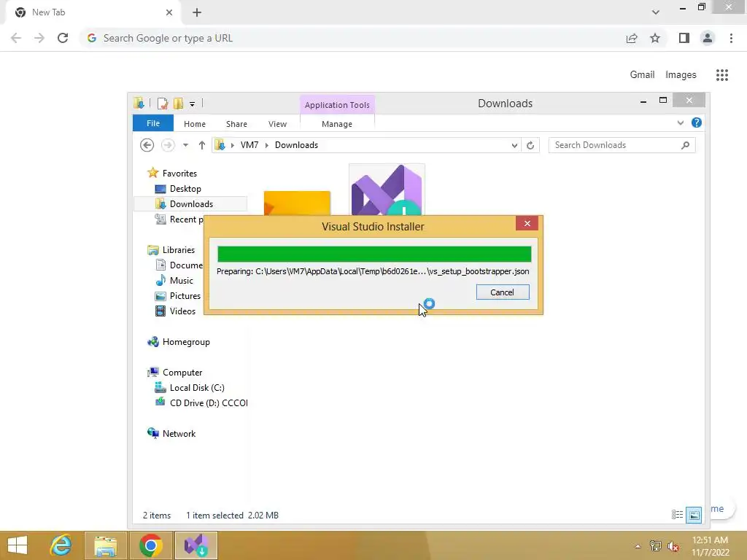
Task: Open Chrome's three-dot menu
Action: tap(731, 38)
